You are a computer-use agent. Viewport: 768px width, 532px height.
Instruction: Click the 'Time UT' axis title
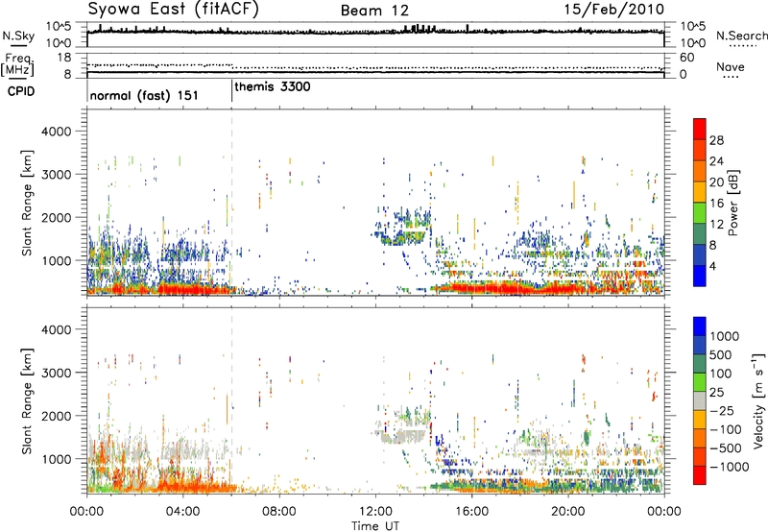[x=375, y=526]
